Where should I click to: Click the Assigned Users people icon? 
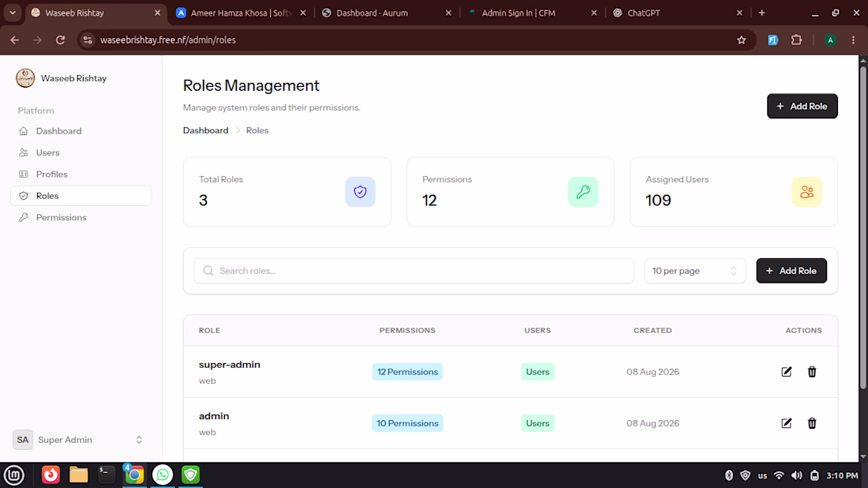click(x=806, y=192)
